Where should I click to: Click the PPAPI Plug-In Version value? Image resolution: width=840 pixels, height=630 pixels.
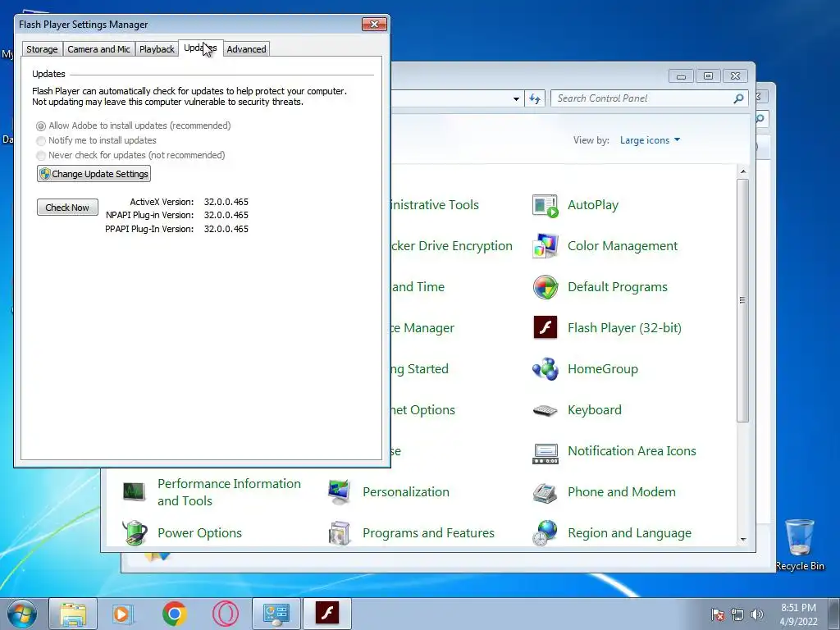coord(226,230)
